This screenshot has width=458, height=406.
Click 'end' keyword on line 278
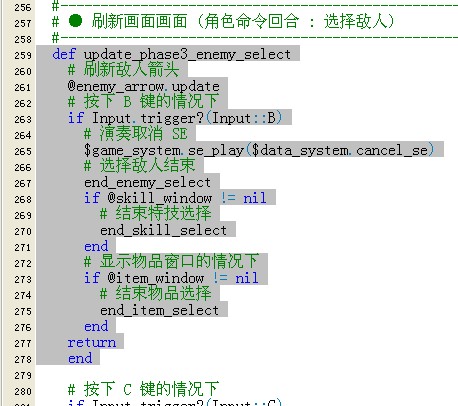(x=80, y=358)
